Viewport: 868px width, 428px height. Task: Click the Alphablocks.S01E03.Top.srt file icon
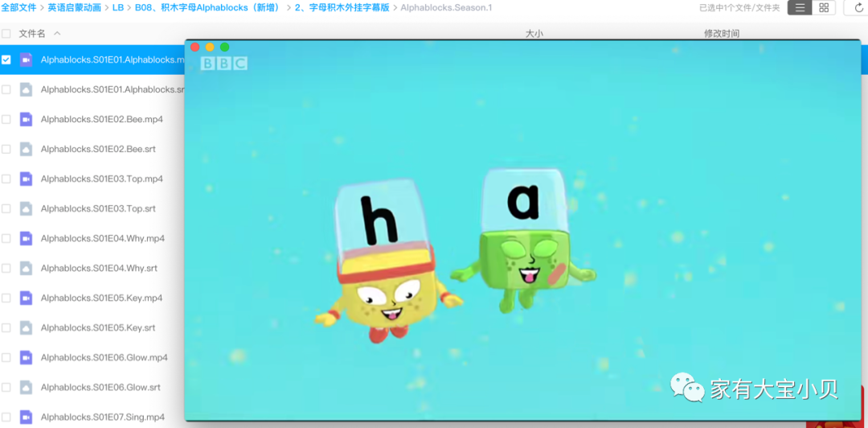click(x=26, y=208)
